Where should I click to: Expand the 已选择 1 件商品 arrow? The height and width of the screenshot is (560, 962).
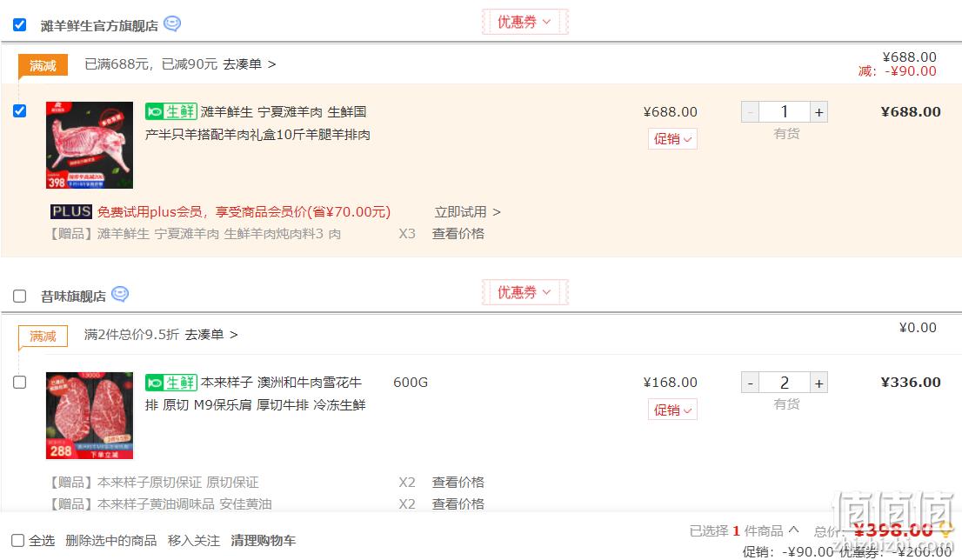(793, 530)
